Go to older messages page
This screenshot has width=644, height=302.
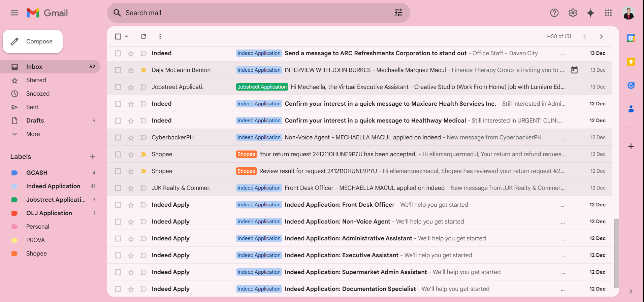click(601, 36)
